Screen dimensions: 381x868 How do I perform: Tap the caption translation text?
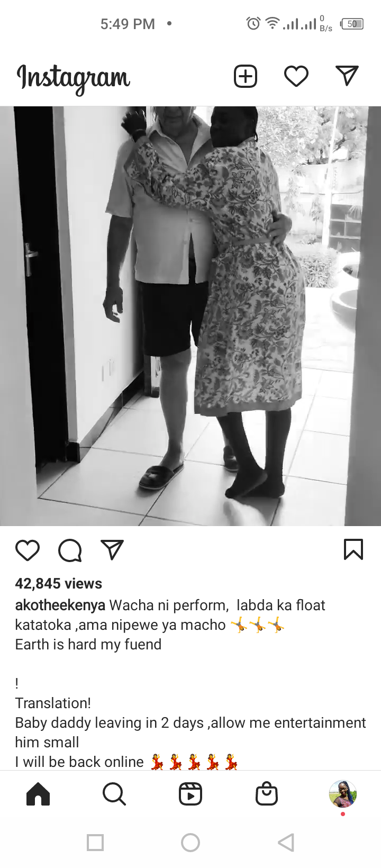point(190,733)
